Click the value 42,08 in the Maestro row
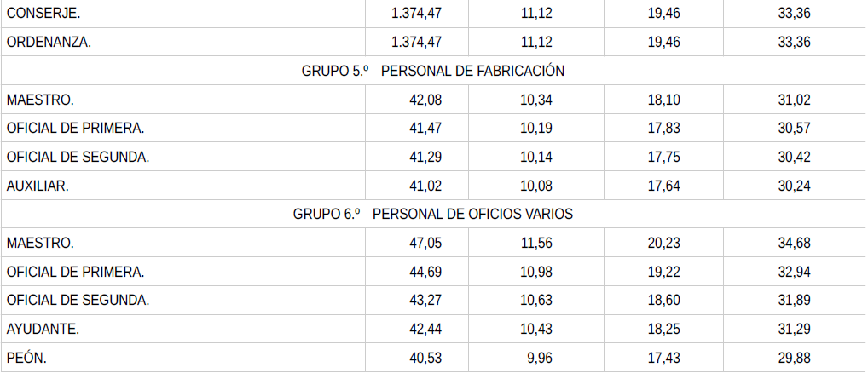This screenshot has height=373, width=868. coord(426,100)
